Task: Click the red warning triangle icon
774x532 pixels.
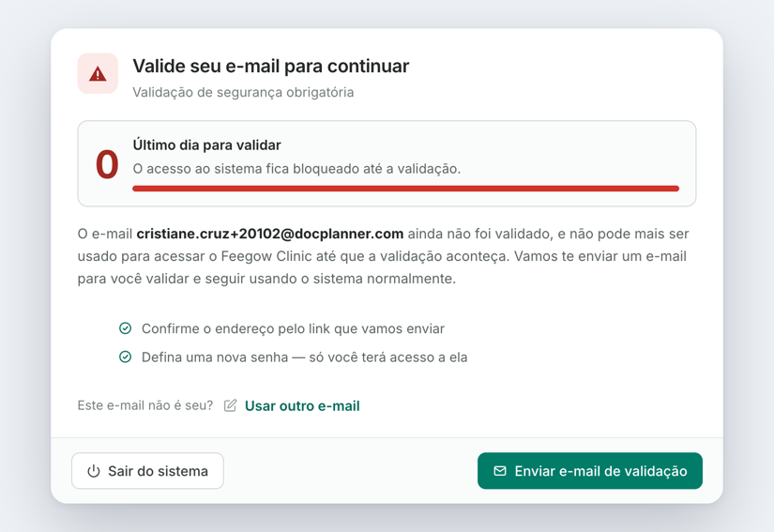Action: [98, 74]
